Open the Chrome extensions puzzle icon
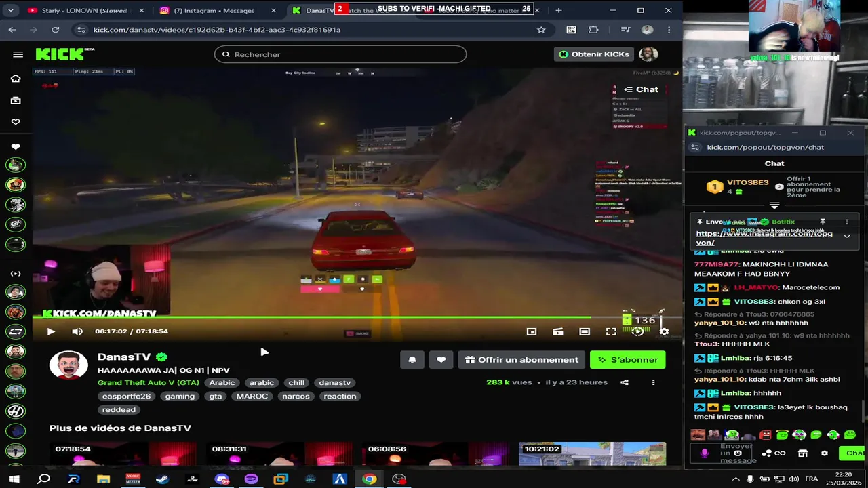 click(593, 30)
